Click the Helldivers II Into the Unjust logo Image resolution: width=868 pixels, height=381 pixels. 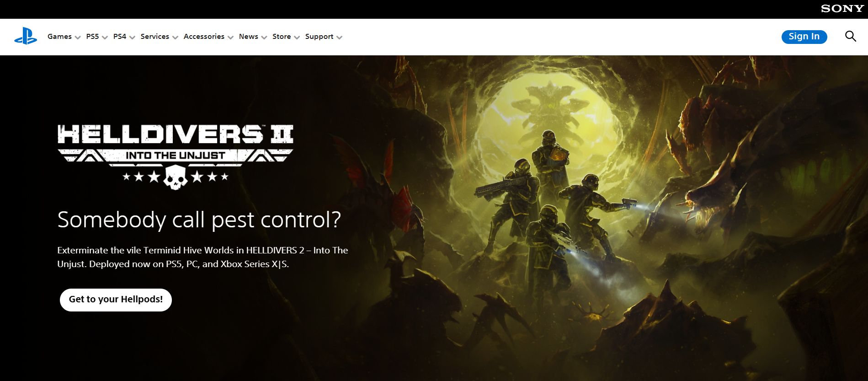[176, 157]
